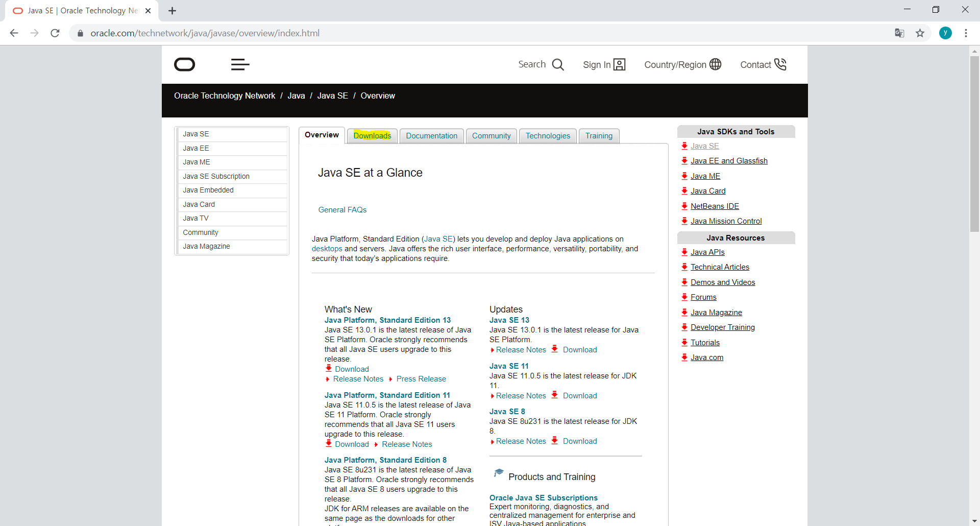Open Java Platform, Standard Edition 13 link
This screenshot has height=526, width=980.
tap(388, 320)
